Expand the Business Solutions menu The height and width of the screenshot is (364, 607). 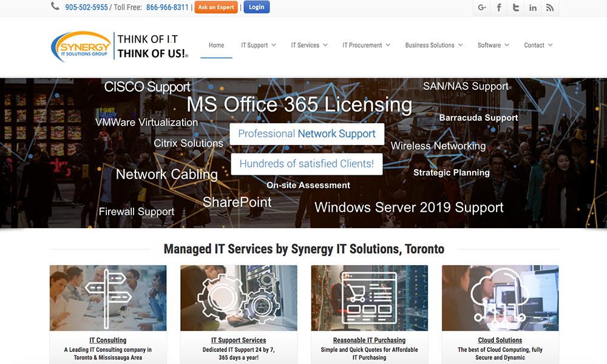click(x=433, y=45)
